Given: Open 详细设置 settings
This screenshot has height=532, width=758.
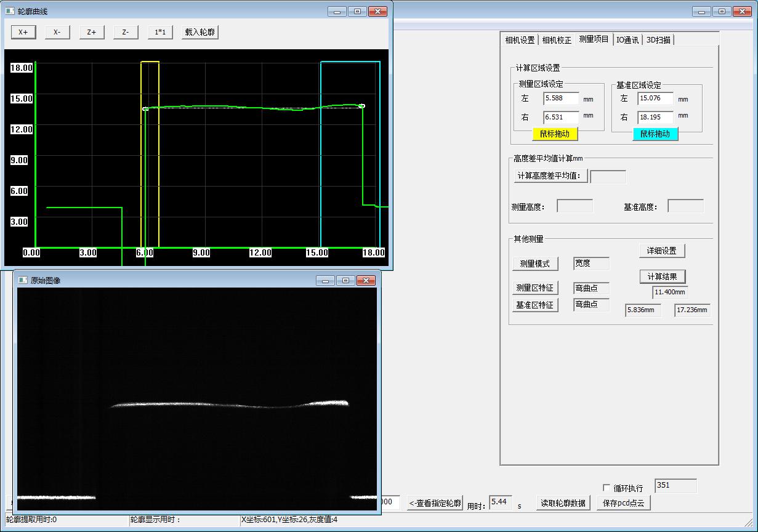Looking at the screenshot, I should (x=662, y=251).
